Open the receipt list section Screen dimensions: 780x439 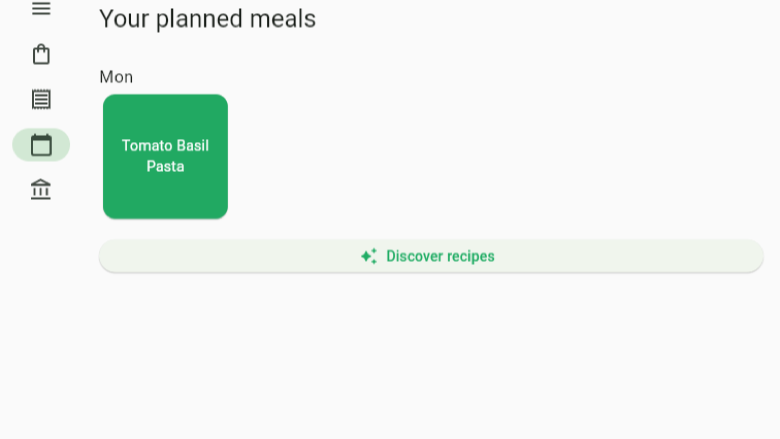click(41, 99)
